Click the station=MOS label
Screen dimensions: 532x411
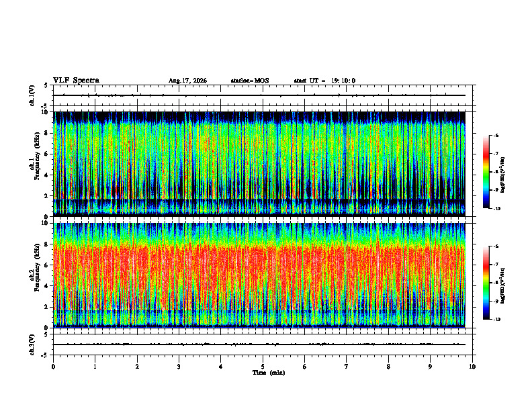click(x=250, y=81)
